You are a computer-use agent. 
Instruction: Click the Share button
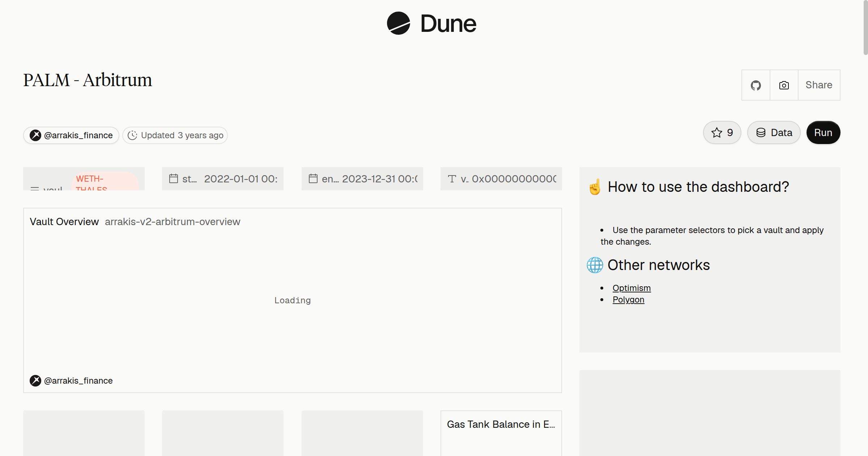click(x=819, y=85)
